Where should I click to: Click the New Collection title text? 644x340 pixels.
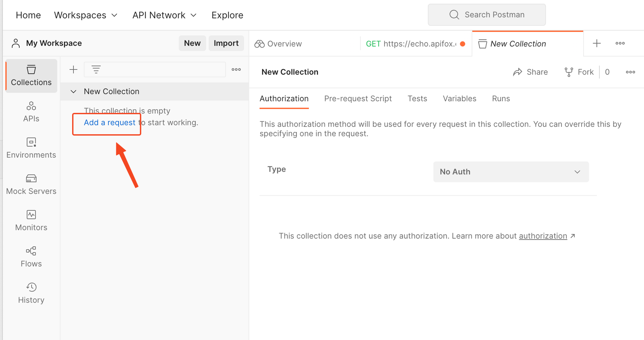290,72
